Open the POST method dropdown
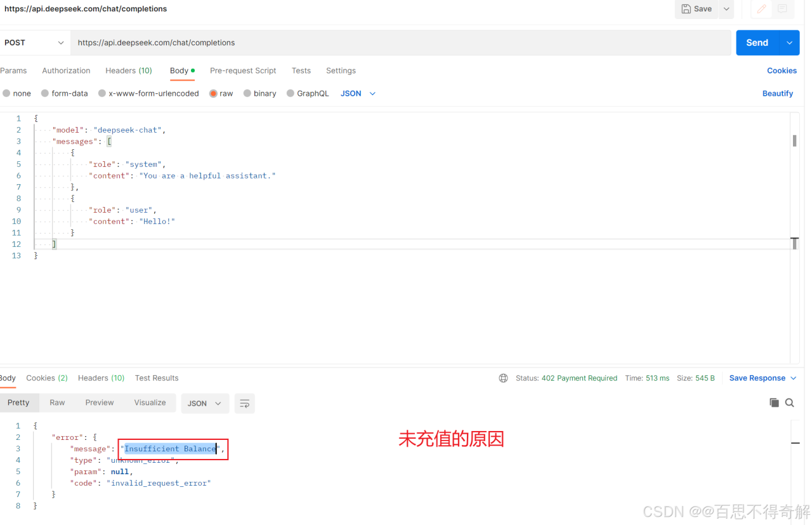The height and width of the screenshot is (525, 812). (x=35, y=43)
